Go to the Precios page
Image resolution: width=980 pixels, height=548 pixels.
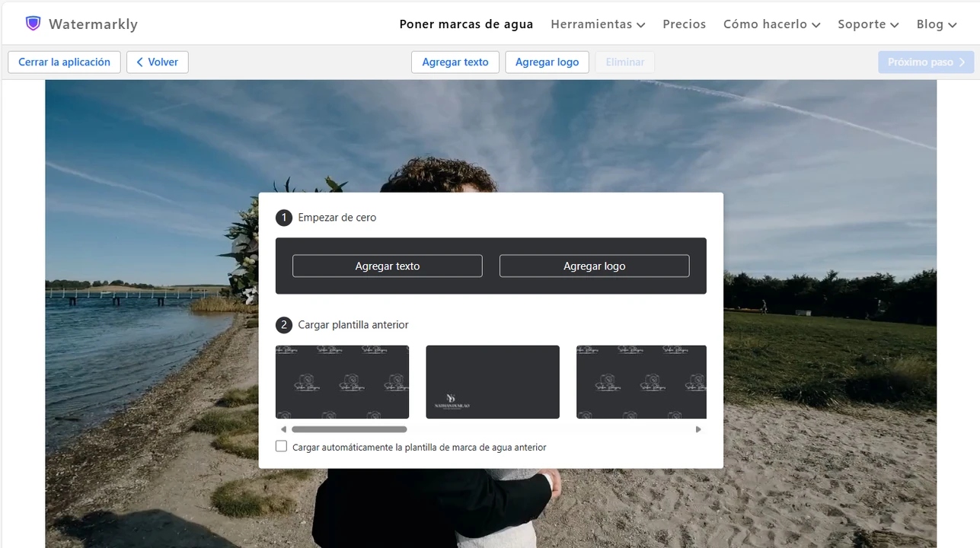coord(684,24)
